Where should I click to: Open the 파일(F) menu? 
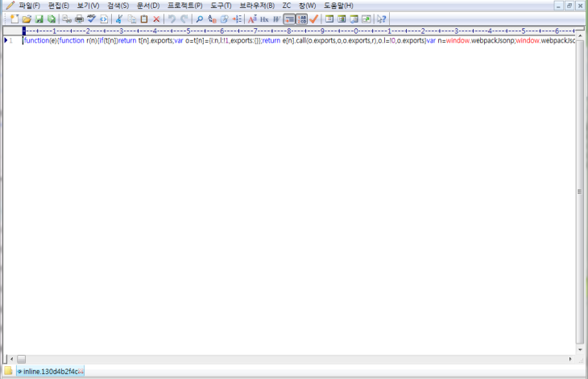tap(29, 6)
